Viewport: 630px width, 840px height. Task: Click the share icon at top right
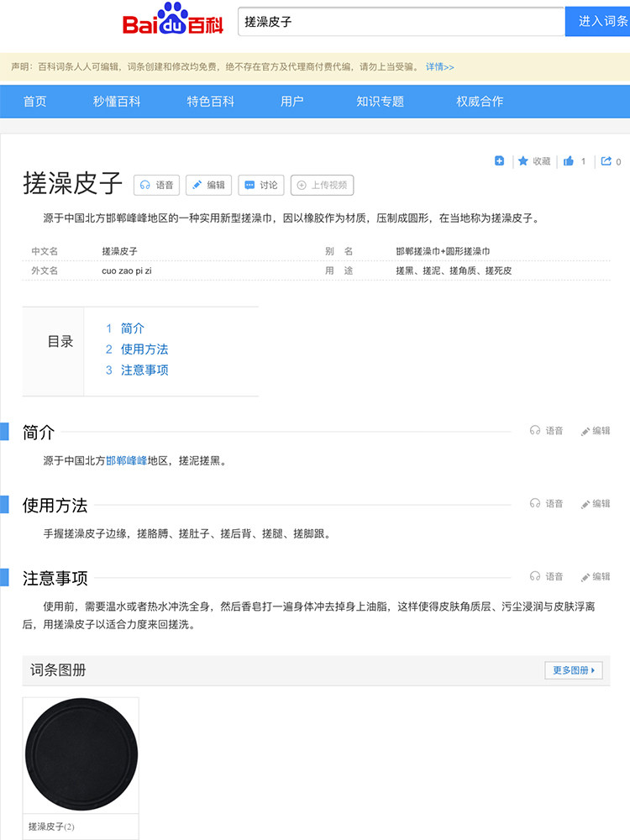point(606,161)
